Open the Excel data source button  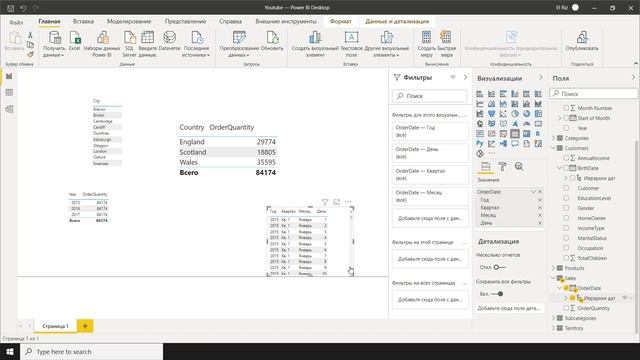point(75,42)
